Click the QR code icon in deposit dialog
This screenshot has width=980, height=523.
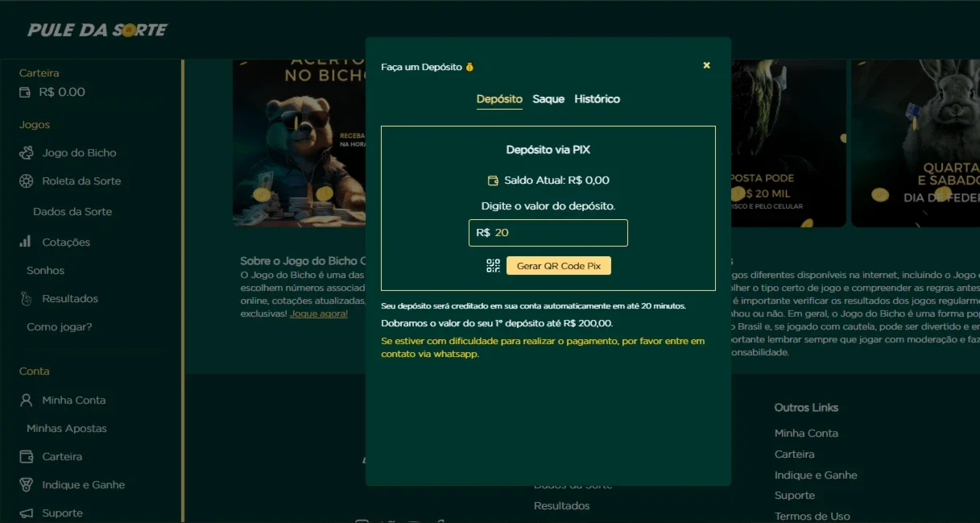[494, 266]
